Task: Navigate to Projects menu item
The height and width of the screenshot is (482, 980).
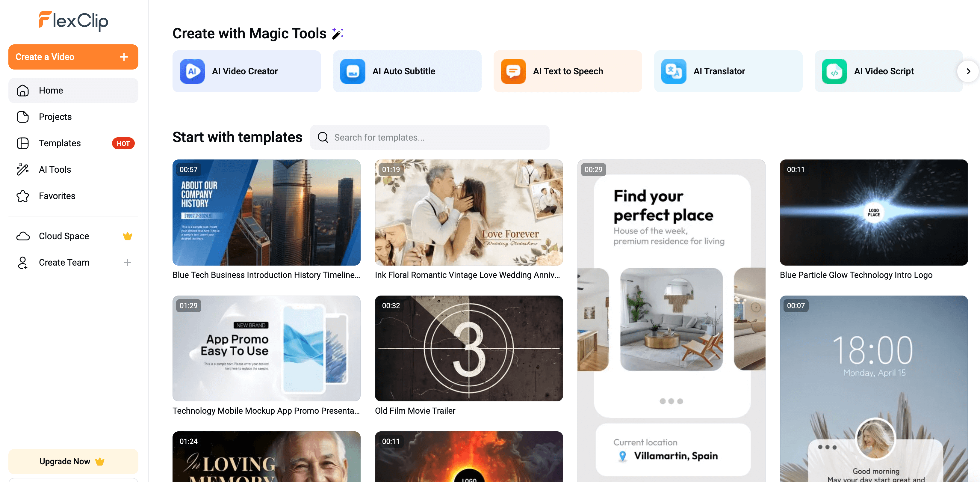Action: tap(55, 116)
